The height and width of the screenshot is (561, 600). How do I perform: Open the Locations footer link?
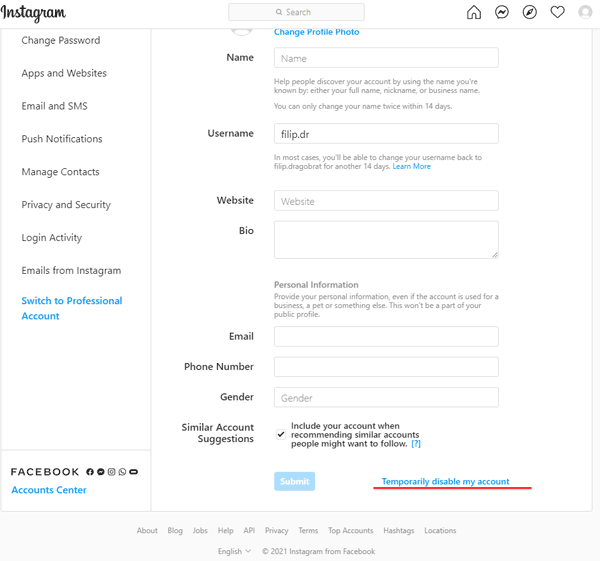[x=440, y=530]
